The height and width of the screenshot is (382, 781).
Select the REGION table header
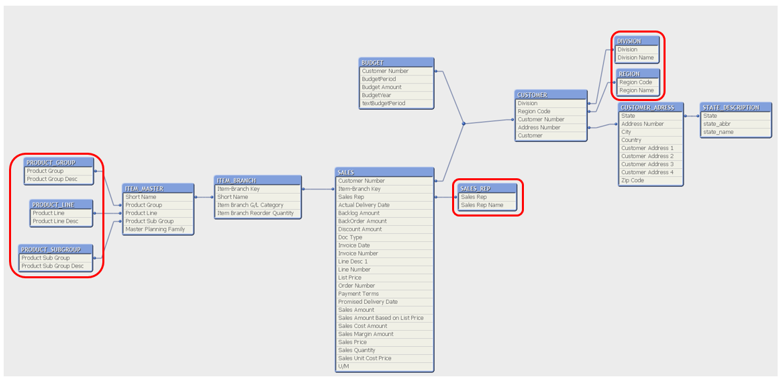coord(638,74)
